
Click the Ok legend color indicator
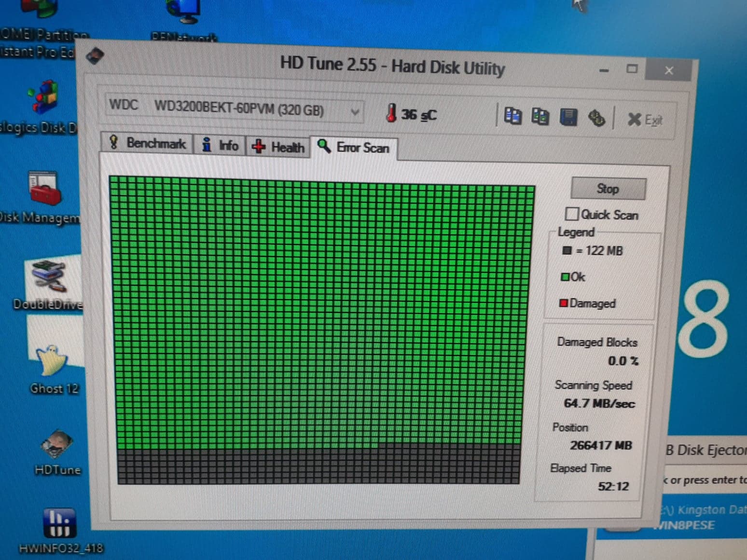pos(565,276)
